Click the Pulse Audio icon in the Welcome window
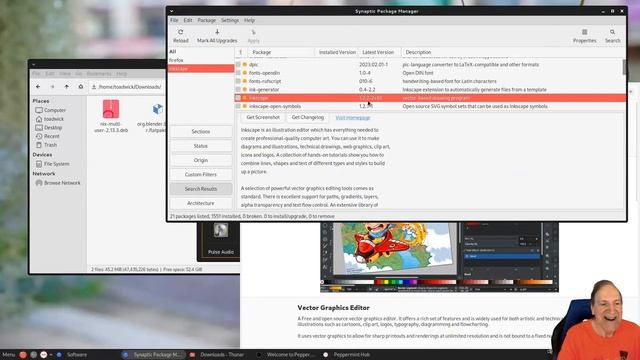Viewport: 640px width, 360px height. tap(221, 231)
